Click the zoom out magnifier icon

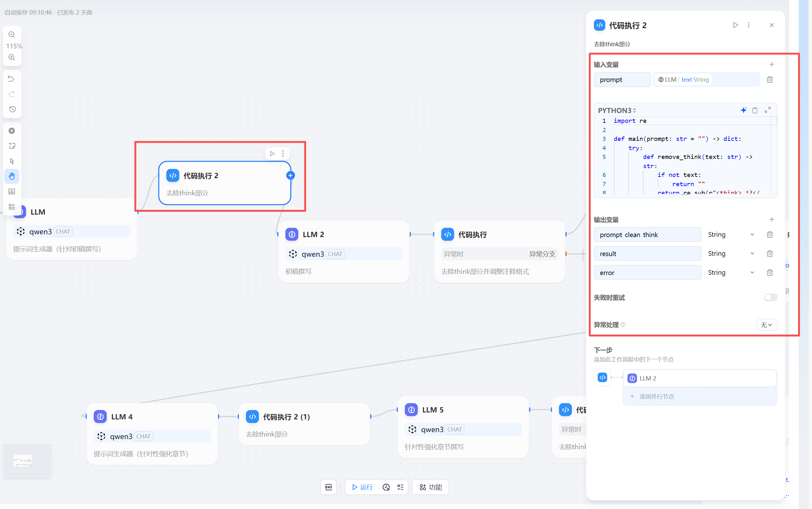(x=12, y=35)
